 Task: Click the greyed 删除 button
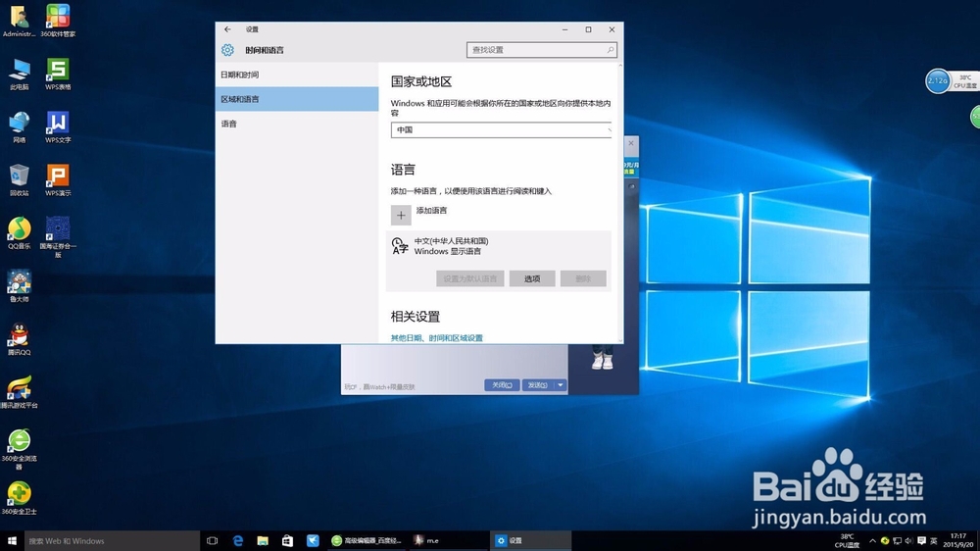tap(583, 279)
